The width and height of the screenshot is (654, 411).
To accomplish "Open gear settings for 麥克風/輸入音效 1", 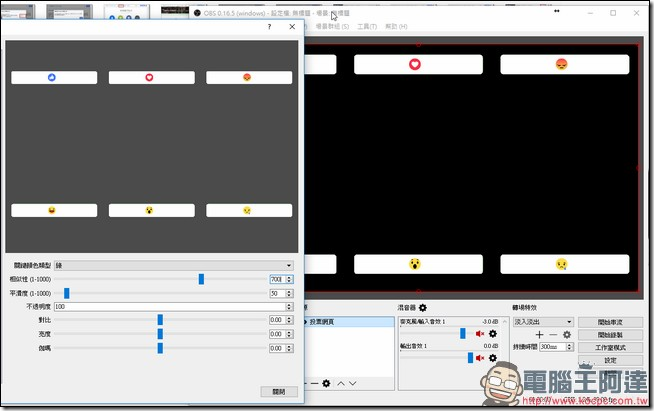I will [x=492, y=333].
